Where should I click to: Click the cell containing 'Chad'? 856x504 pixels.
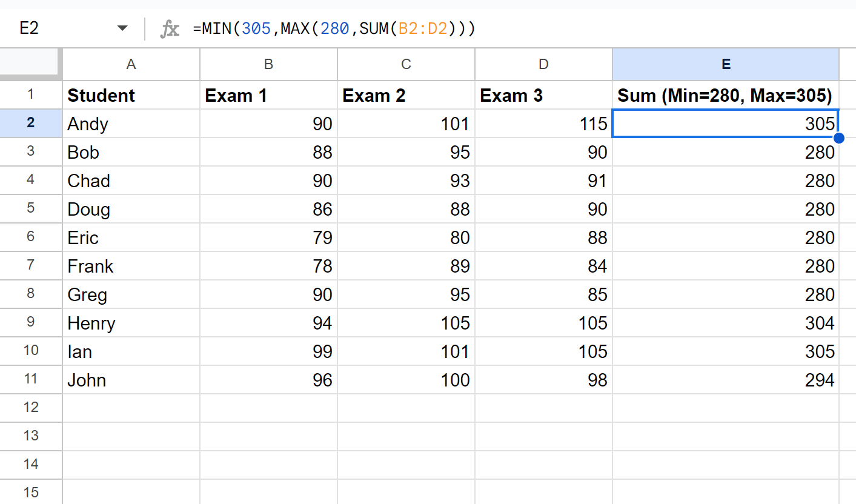tap(131, 181)
